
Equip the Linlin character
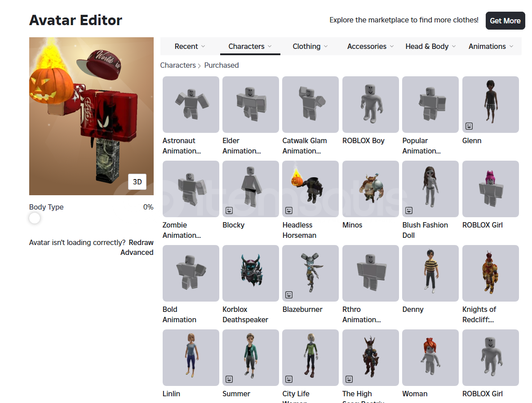coord(191,358)
